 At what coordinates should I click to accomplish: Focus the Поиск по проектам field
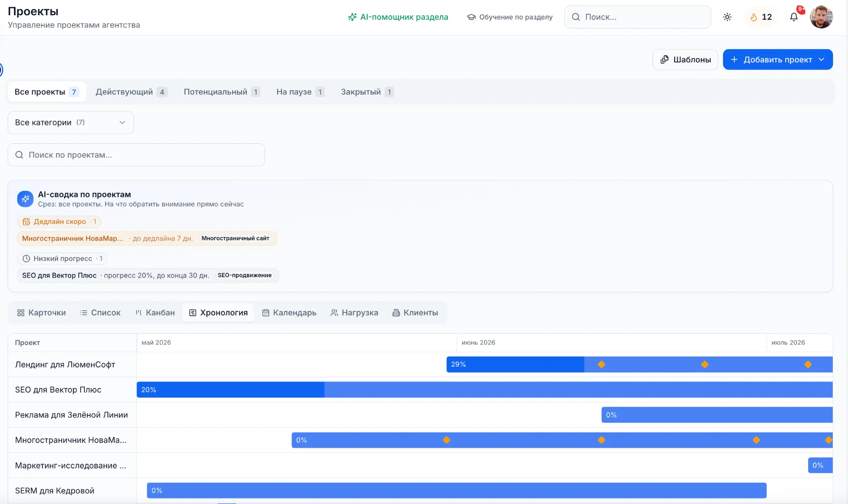pos(136,155)
